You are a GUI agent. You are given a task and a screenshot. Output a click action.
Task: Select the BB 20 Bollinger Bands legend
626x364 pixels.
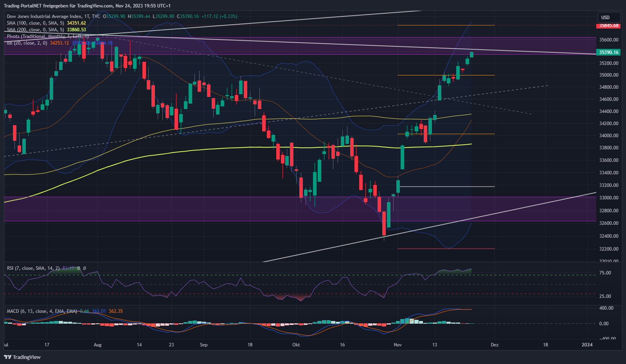27,43
